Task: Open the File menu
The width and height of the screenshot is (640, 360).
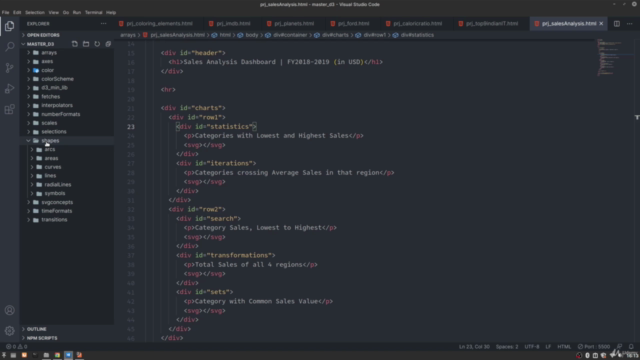Action: click(x=5, y=13)
